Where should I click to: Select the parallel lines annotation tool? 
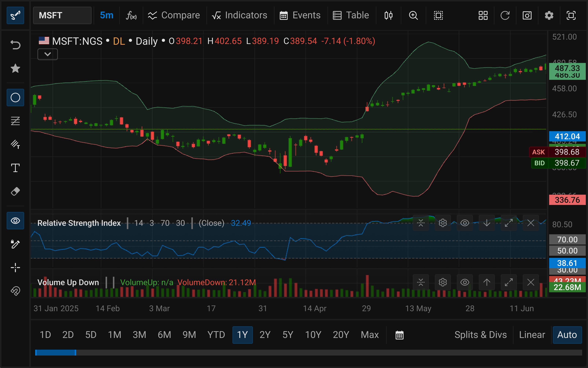[15, 144]
